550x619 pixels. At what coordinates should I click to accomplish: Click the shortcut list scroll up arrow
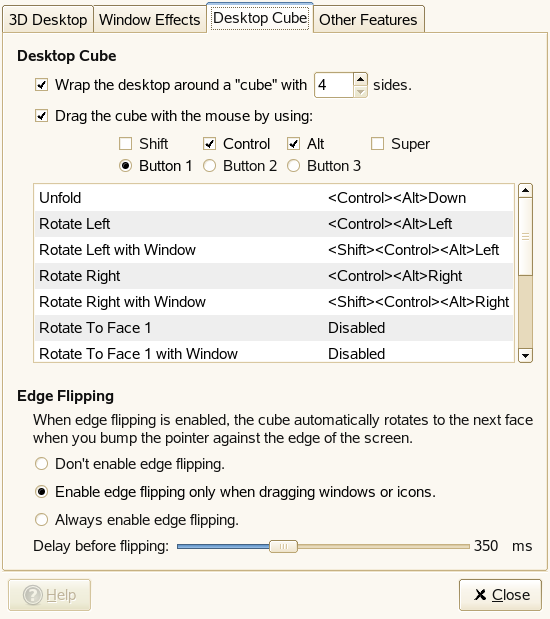525,191
